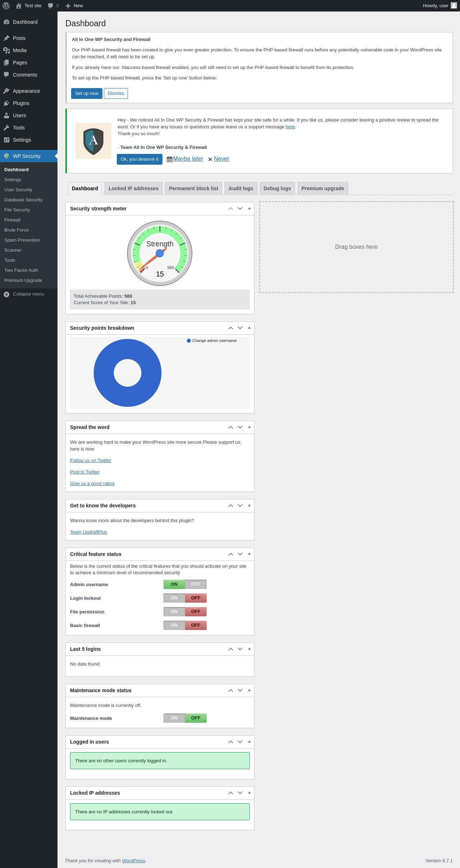Click the Media icon in sidebar
Viewport: 460px width, 868px height.
click(6, 50)
